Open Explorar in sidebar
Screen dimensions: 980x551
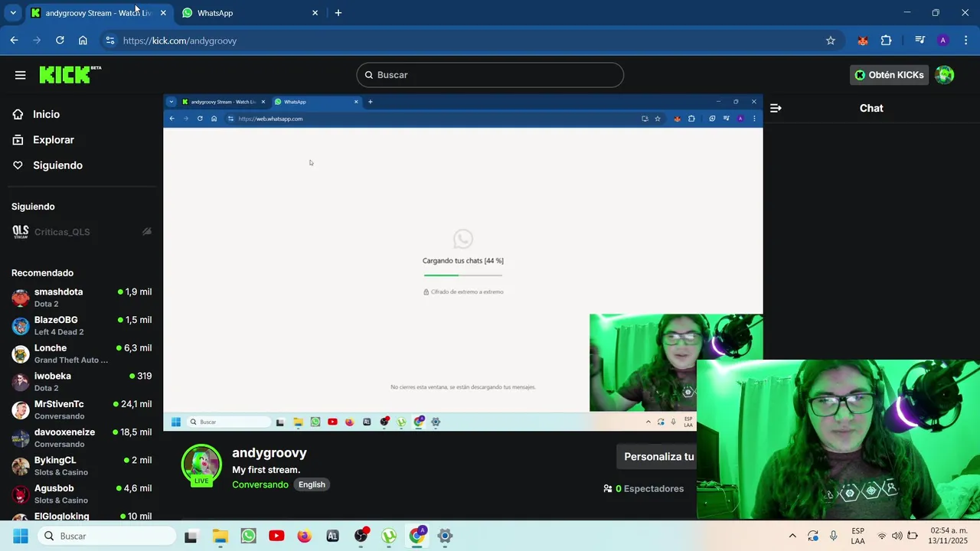click(x=54, y=140)
